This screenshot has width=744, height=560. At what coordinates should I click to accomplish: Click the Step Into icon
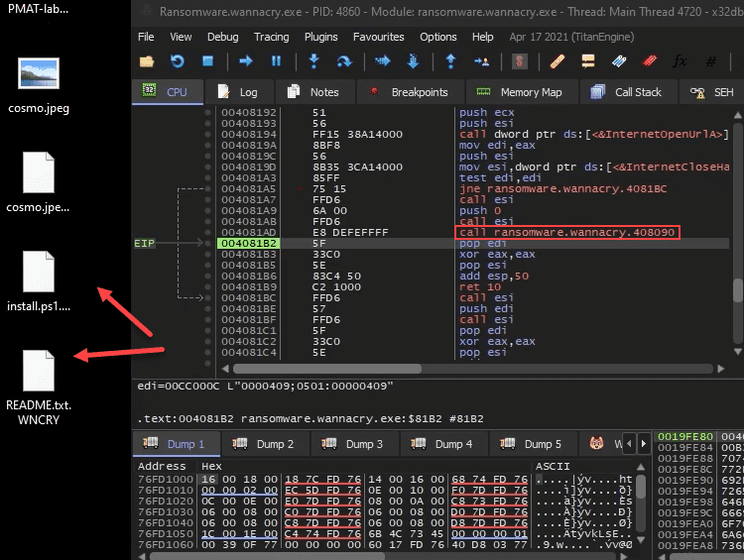313,61
